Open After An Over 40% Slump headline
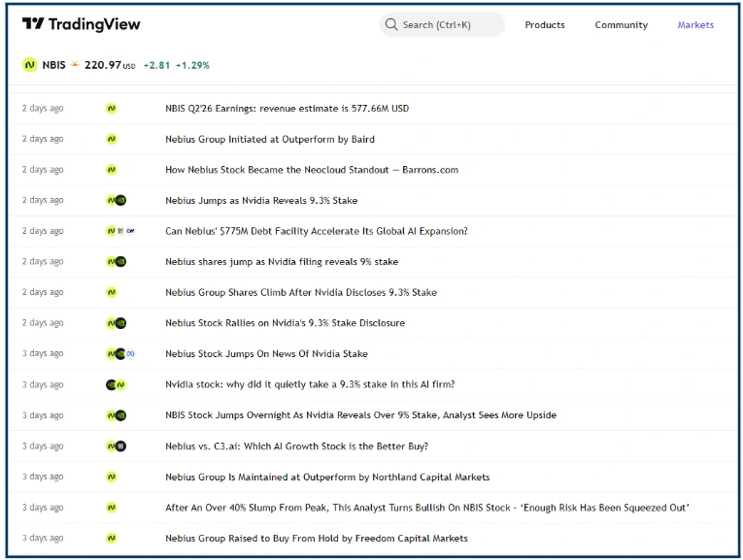 (427, 508)
